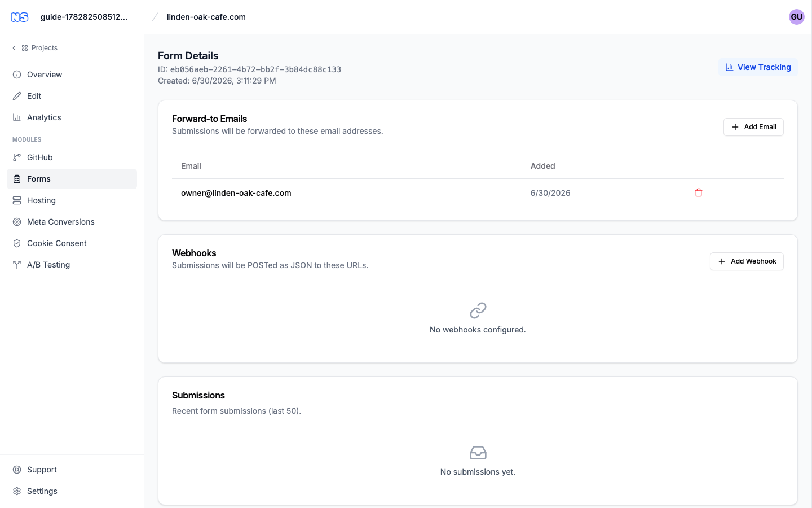This screenshot has height=508, width=812.
Task: Go to Cookie Consent
Action: (x=72, y=243)
